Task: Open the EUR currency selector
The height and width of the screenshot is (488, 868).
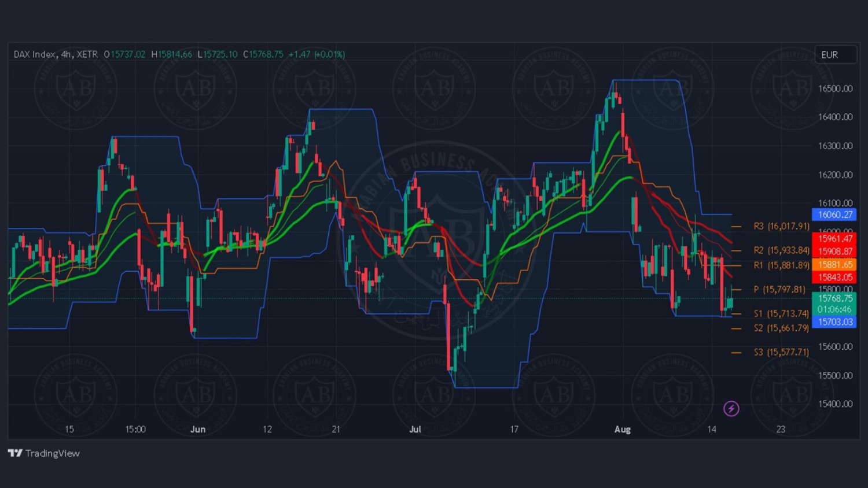Action: pos(835,55)
